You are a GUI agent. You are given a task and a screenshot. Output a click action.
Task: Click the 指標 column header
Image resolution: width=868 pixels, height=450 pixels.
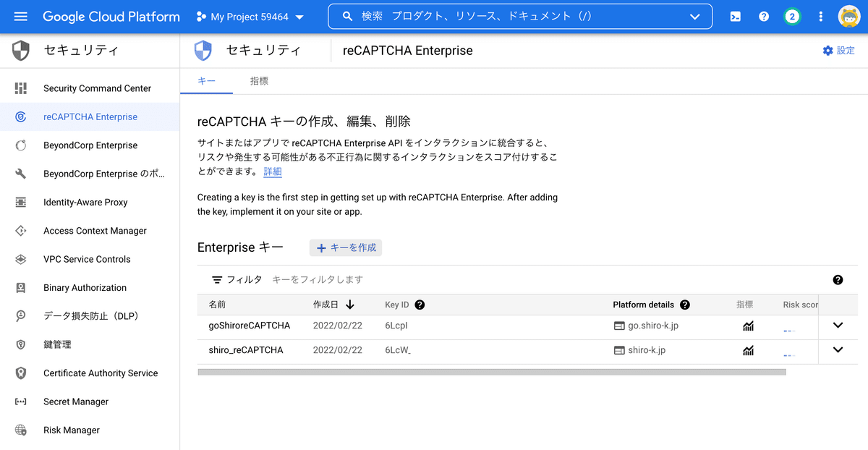coord(745,305)
